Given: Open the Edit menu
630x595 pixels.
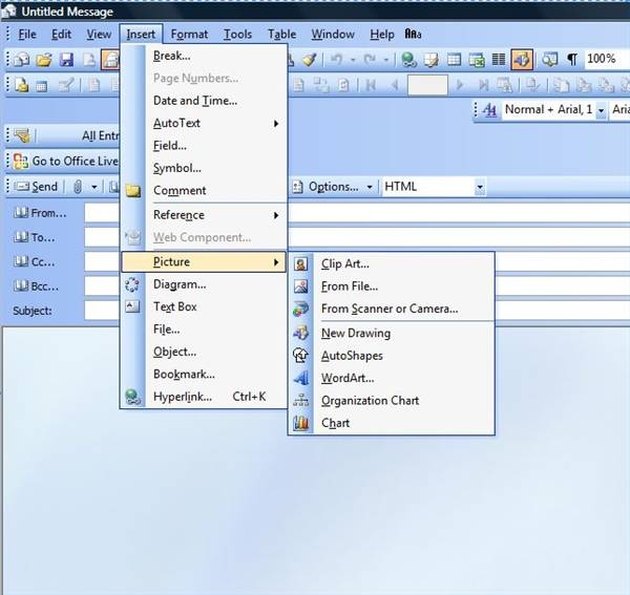Looking at the screenshot, I should point(61,34).
